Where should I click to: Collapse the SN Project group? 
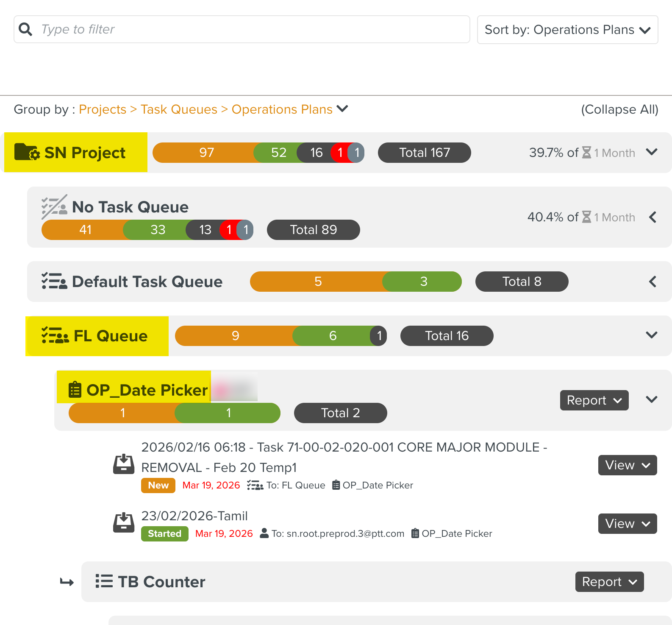coord(652,152)
